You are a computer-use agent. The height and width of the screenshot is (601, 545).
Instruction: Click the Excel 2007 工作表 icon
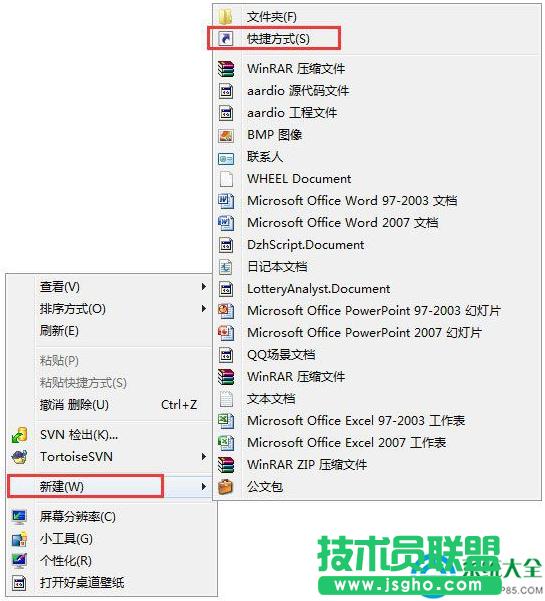[x=226, y=443]
